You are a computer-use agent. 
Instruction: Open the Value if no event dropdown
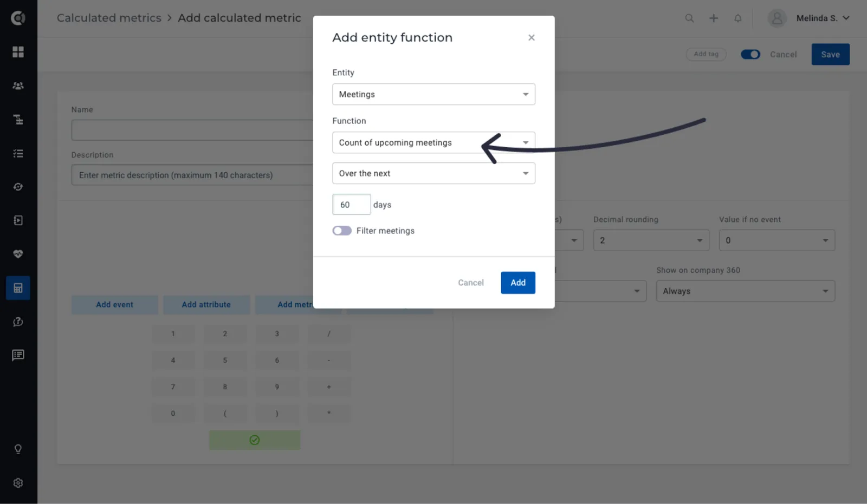click(x=777, y=240)
